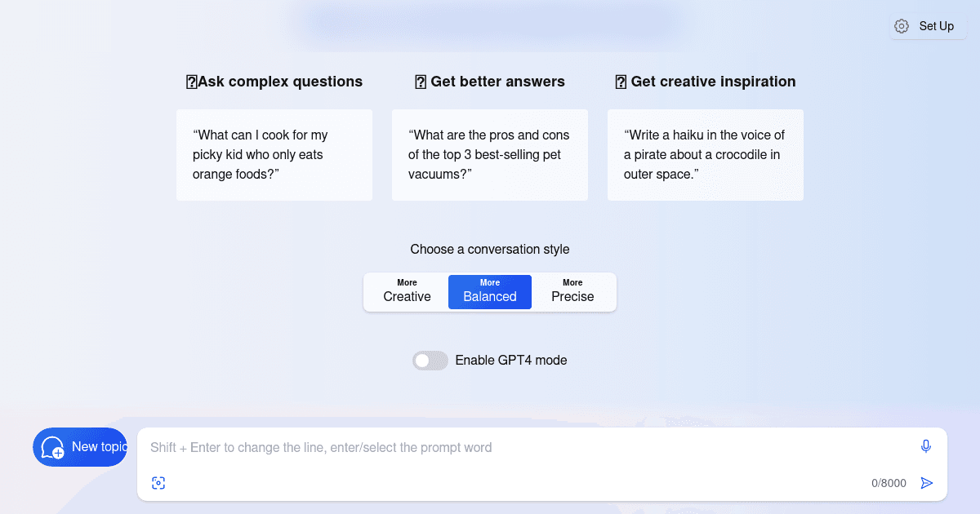Click the settings gear icon next to Set Up

tap(901, 25)
